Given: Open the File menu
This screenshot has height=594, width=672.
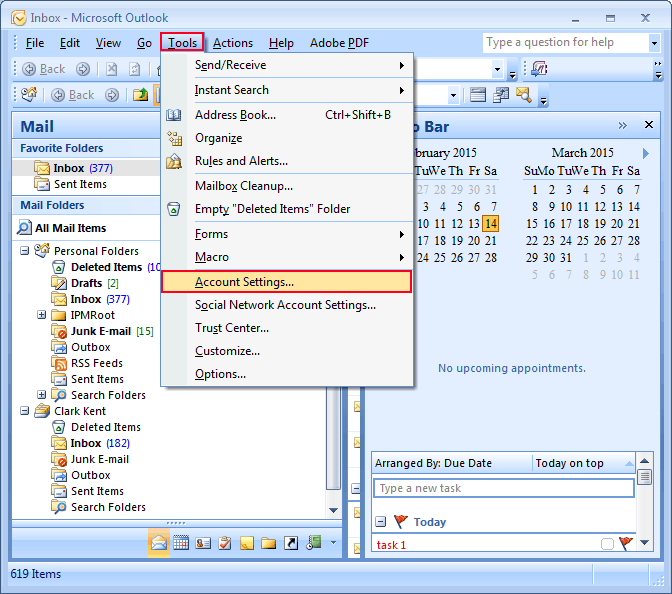Looking at the screenshot, I should 35,43.
